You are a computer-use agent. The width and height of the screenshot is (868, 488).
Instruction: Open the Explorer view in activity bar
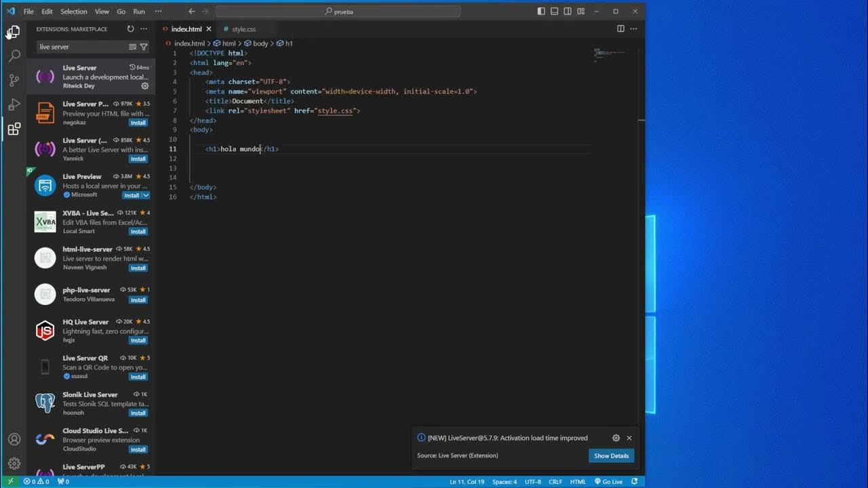[x=14, y=32]
